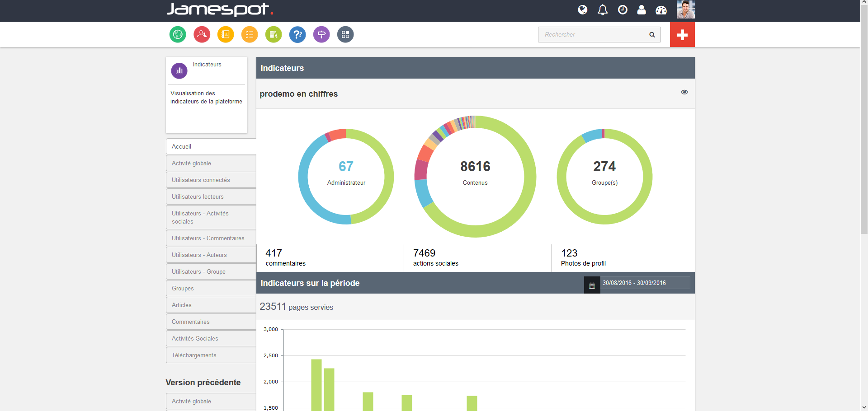
Task: Toggle the eye icon beside prodemo en chiffres
Action: (684, 92)
